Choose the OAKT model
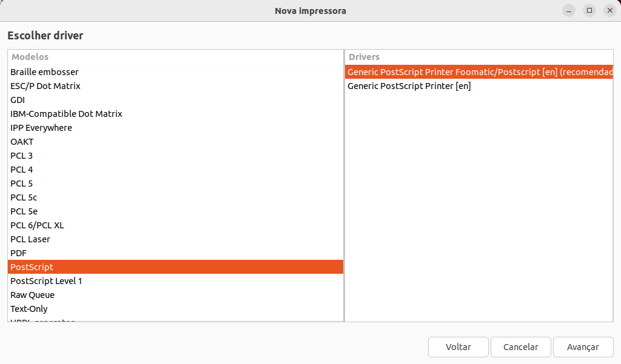The width and height of the screenshot is (621, 364). (x=22, y=142)
